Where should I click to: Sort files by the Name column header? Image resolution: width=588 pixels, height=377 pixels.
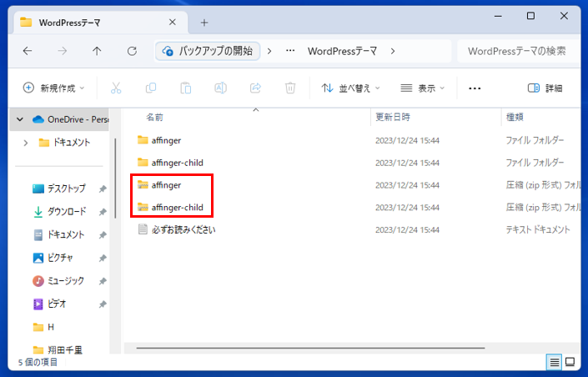click(x=155, y=117)
